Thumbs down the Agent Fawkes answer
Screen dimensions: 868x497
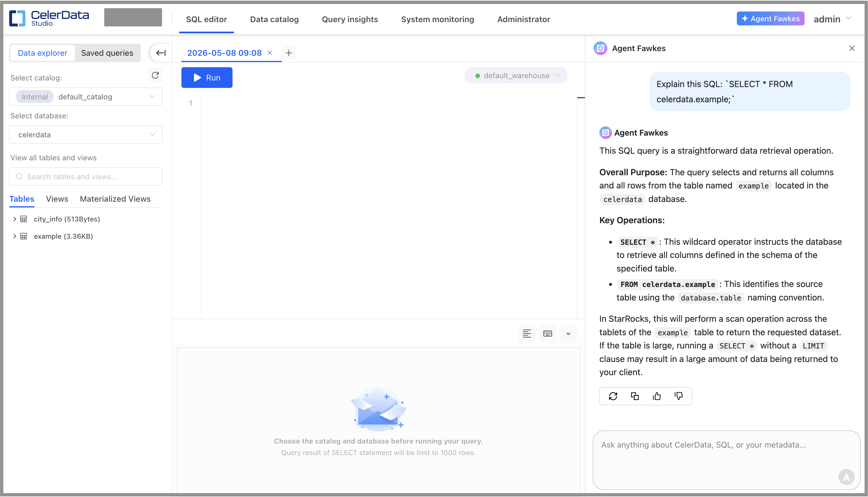click(679, 396)
